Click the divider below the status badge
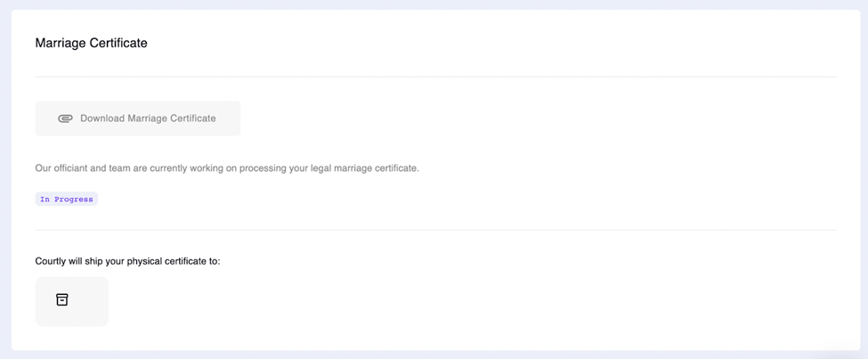 [435, 230]
